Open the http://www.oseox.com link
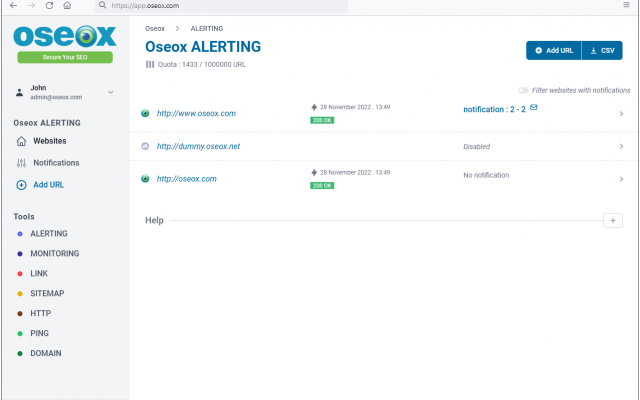This screenshot has width=640, height=400. pos(196,113)
